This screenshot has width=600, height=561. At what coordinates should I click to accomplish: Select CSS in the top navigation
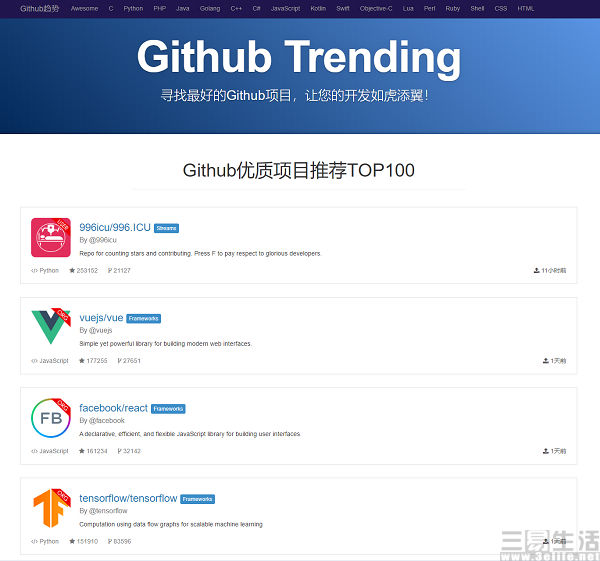pyautogui.click(x=501, y=8)
